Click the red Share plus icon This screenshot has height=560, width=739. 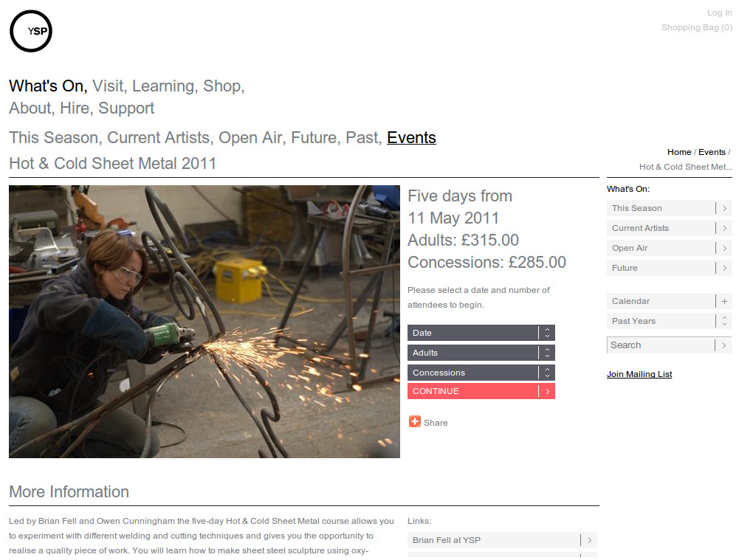[x=415, y=422]
